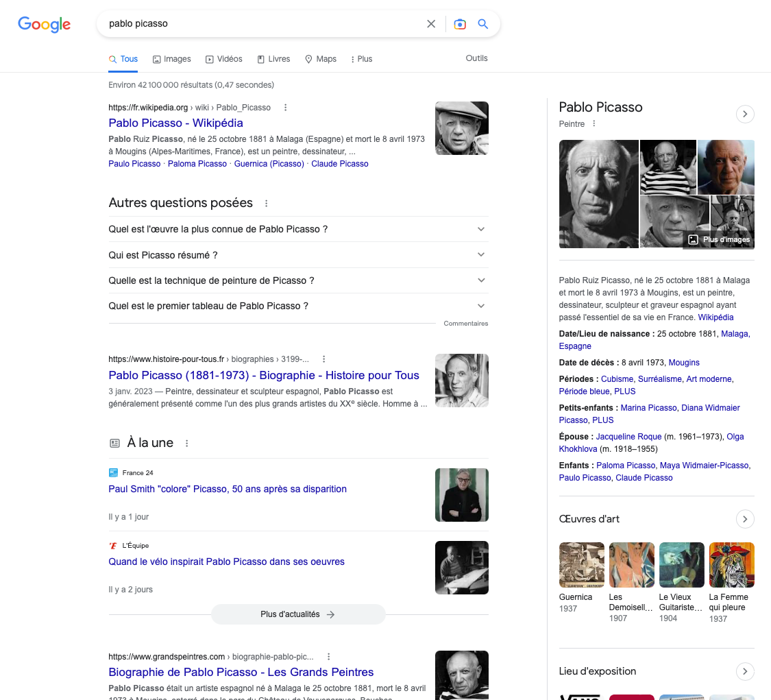Open the Outils search tools
The image size is (771, 700).
click(x=476, y=58)
